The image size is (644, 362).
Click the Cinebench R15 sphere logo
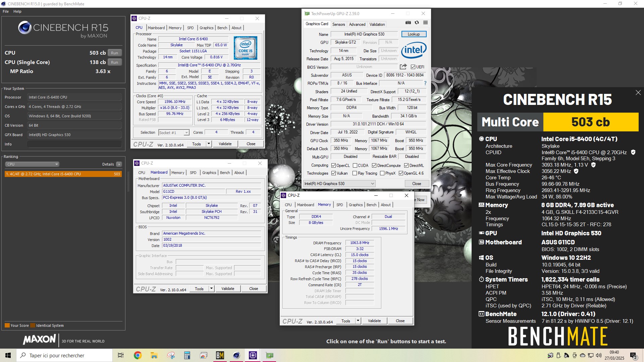tap(25, 27)
